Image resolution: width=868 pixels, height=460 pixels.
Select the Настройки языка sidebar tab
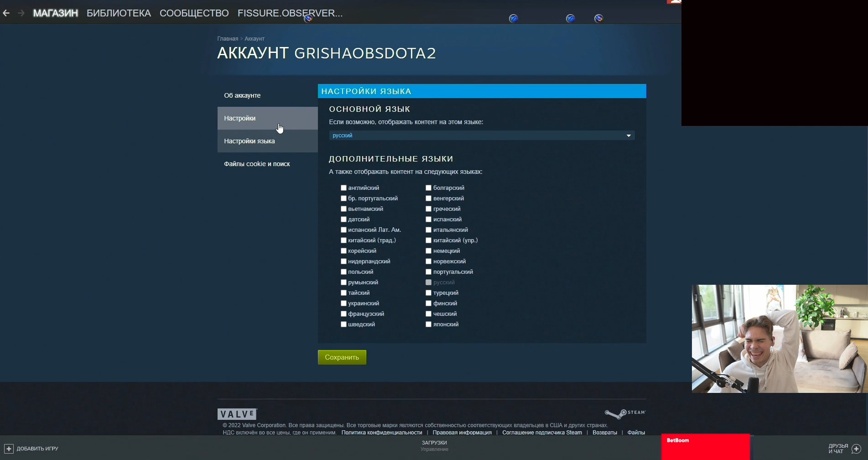[267, 141]
